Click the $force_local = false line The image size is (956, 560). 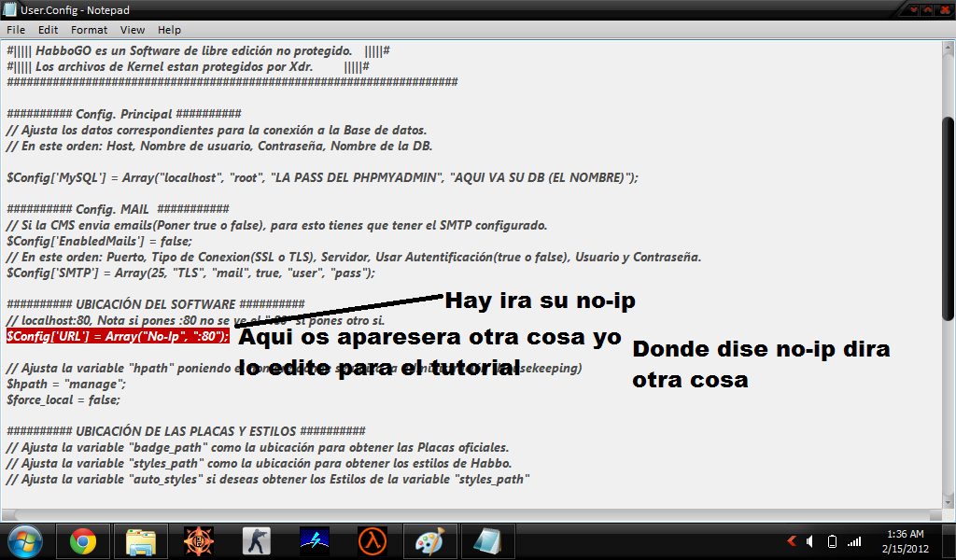click(63, 399)
